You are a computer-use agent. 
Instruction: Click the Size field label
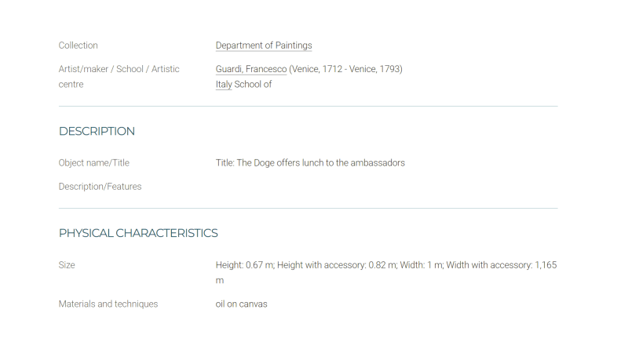click(67, 265)
